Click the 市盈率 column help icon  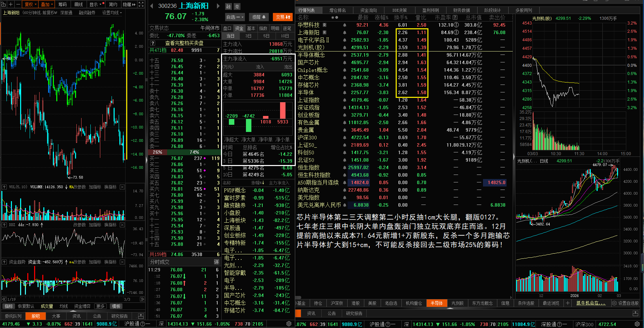coord(454,17)
